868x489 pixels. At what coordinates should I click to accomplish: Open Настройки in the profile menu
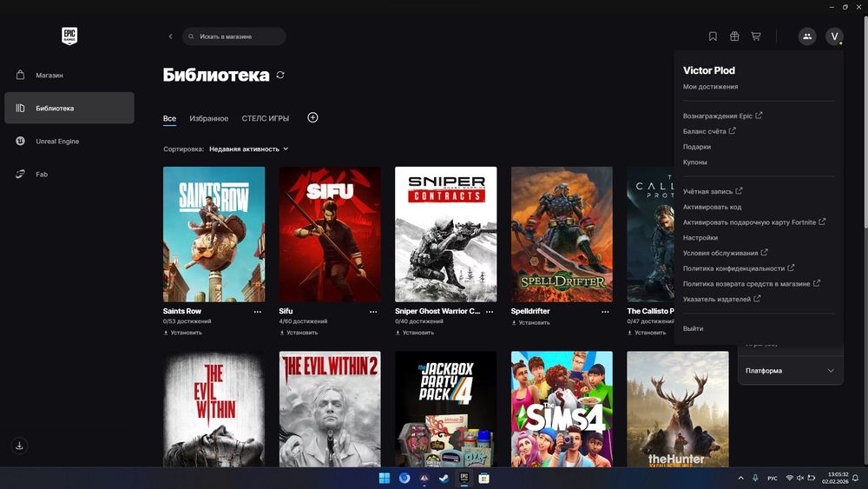[700, 238]
